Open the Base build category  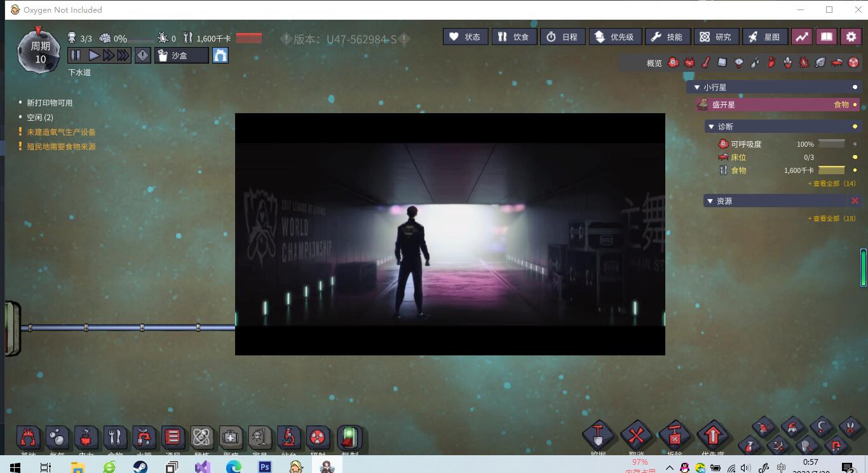(x=28, y=438)
